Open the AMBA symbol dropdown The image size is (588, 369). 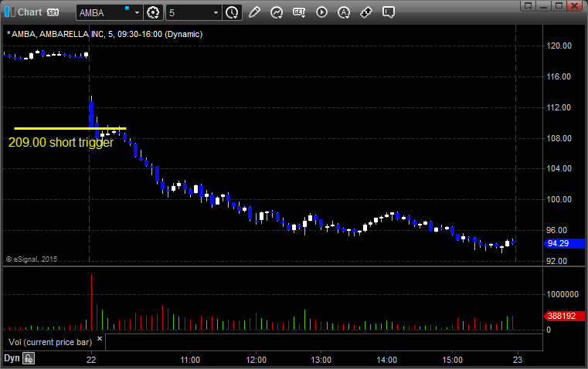[x=137, y=13]
